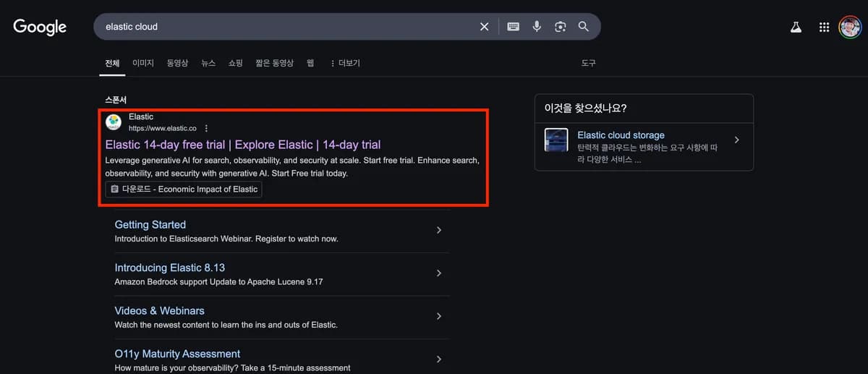The height and width of the screenshot is (374, 868).
Task: Switch to the 쇼핑 tab
Action: pyautogui.click(x=236, y=64)
